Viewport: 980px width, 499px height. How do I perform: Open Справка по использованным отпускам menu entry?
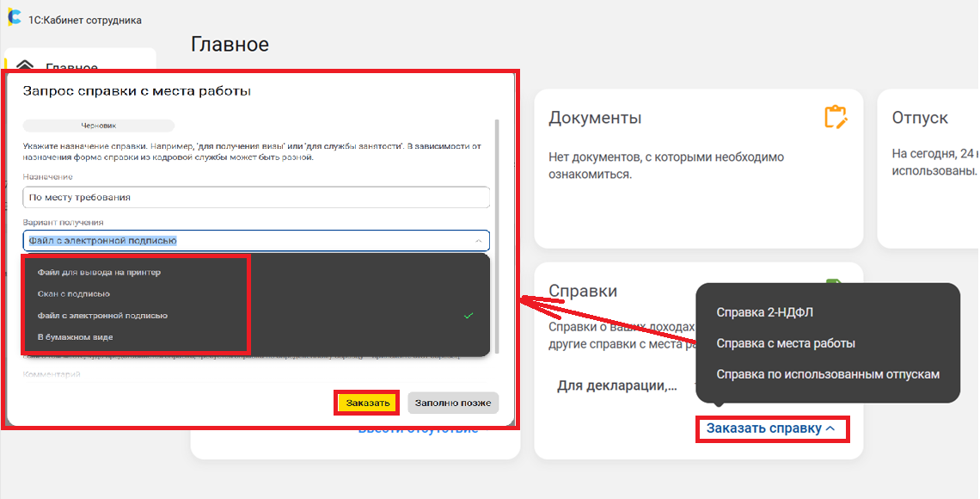tap(828, 374)
